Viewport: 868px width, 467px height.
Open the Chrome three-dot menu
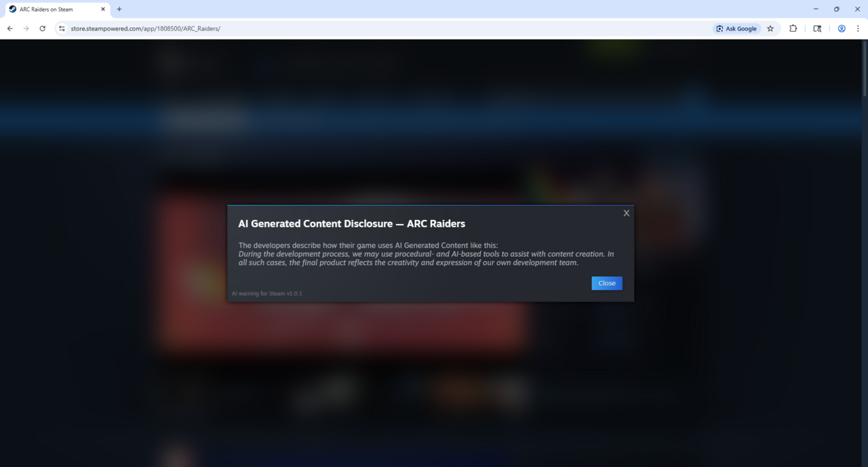pos(859,29)
